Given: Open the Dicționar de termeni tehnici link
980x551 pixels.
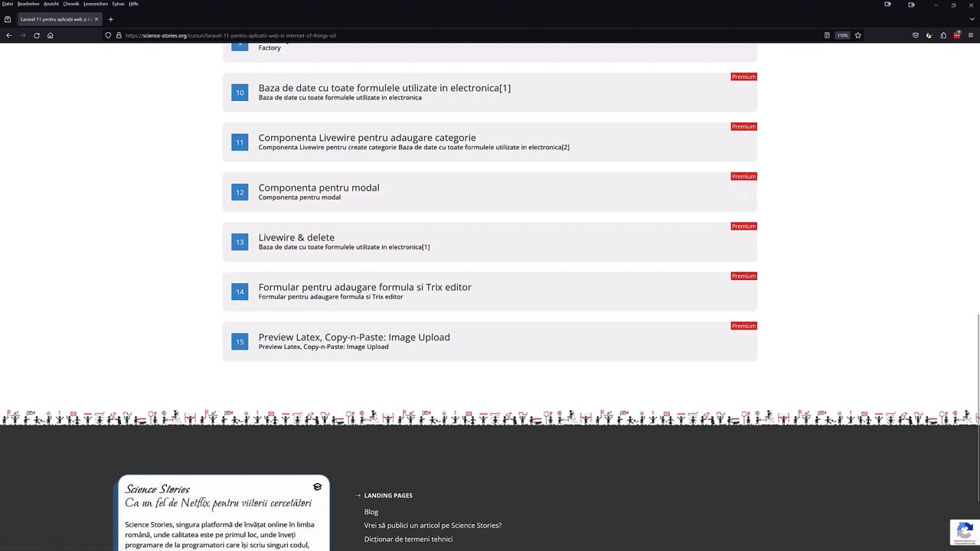Looking at the screenshot, I should tap(408, 540).
